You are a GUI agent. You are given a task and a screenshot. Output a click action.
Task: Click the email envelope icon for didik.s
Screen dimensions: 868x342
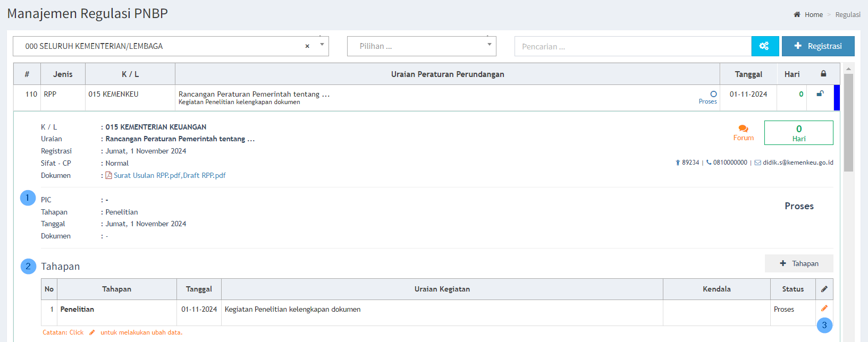click(x=757, y=163)
